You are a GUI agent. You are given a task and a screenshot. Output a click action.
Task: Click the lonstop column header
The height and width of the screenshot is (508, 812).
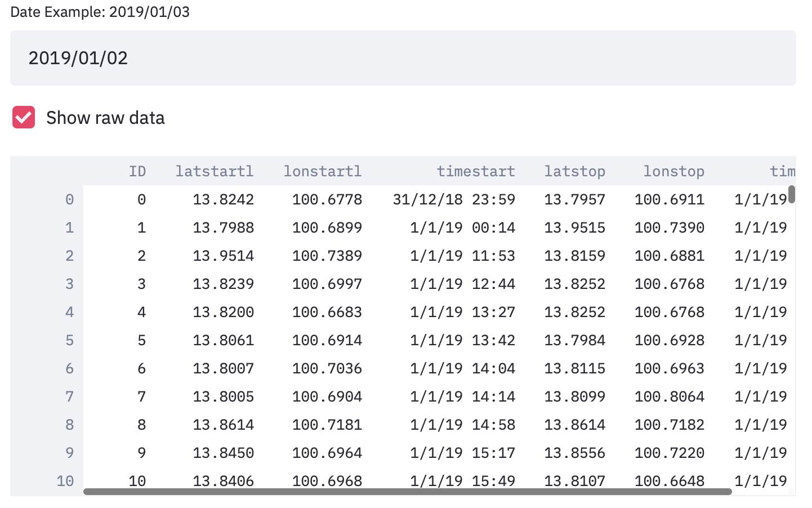[x=674, y=171]
